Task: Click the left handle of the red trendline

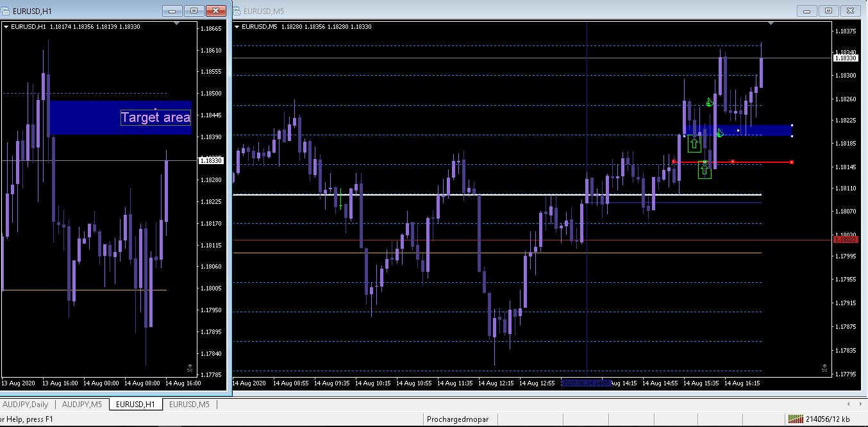Action: click(673, 162)
